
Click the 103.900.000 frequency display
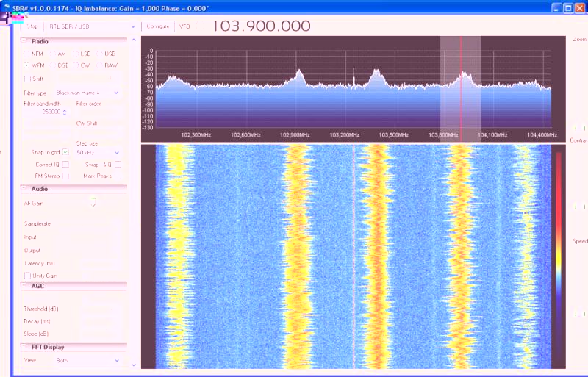[262, 26]
